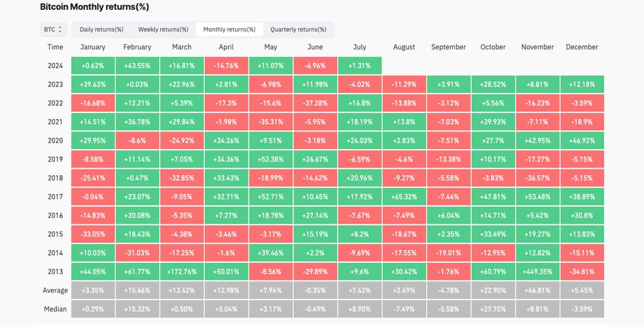Click the Time column header
This screenshot has height=327, width=644.
56,47
